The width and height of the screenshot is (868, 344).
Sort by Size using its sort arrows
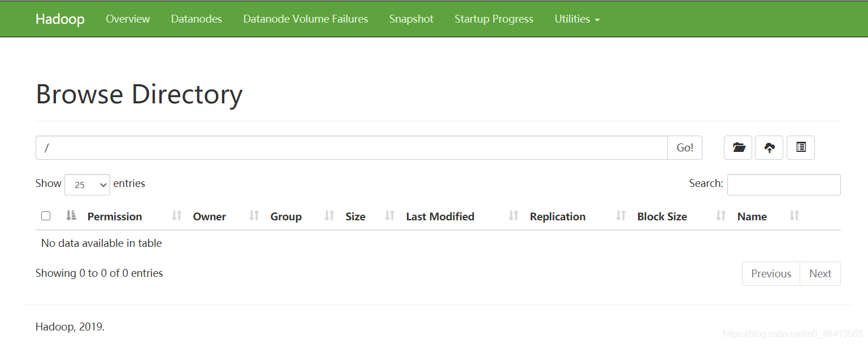point(389,215)
